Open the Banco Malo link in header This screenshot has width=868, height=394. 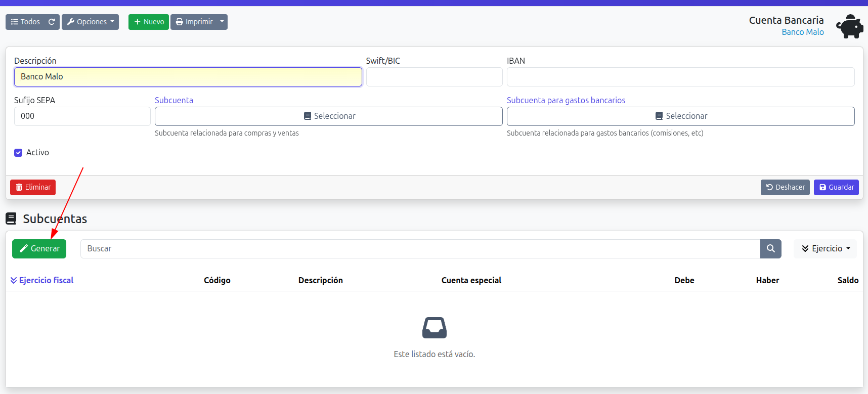[802, 32]
